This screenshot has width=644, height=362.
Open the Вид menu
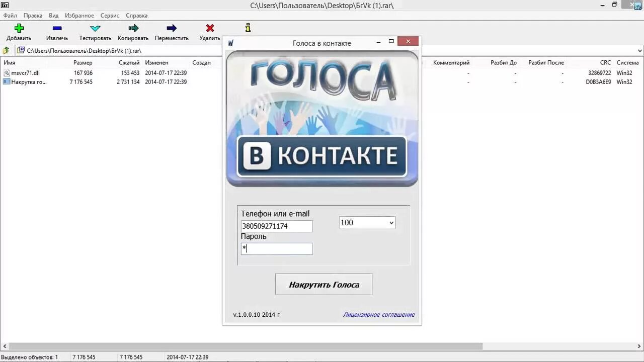[x=54, y=16]
